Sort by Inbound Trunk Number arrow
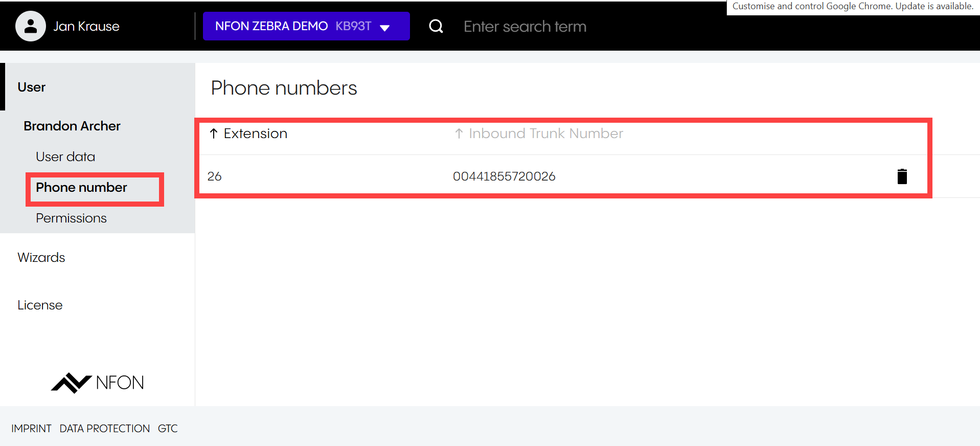 pyautogui.click(x=459, y=133)
